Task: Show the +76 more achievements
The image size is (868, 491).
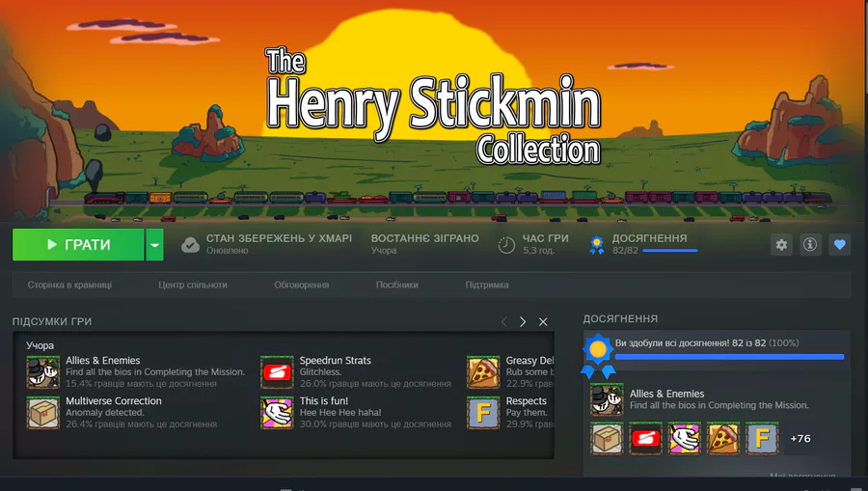Action: click(800, 438)
